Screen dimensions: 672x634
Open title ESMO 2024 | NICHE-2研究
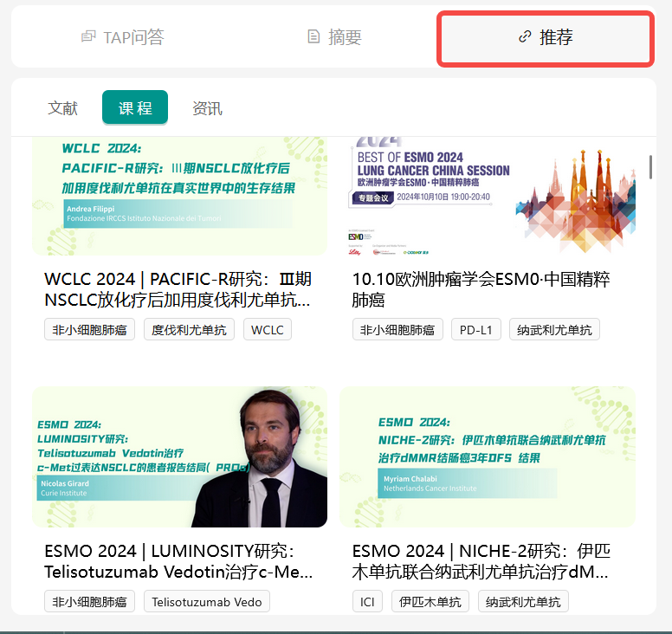(x=481, y=561)
